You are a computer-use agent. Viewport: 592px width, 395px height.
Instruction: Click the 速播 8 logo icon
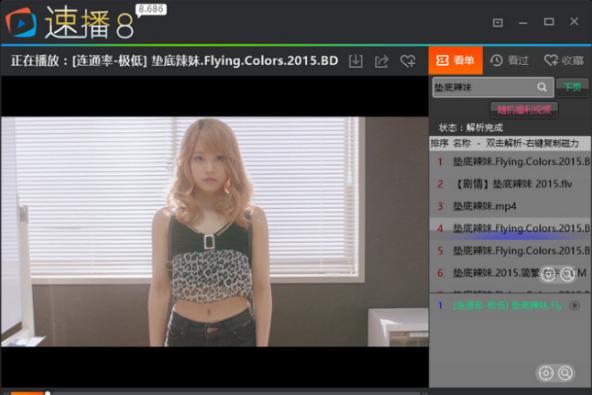point(21,23)
